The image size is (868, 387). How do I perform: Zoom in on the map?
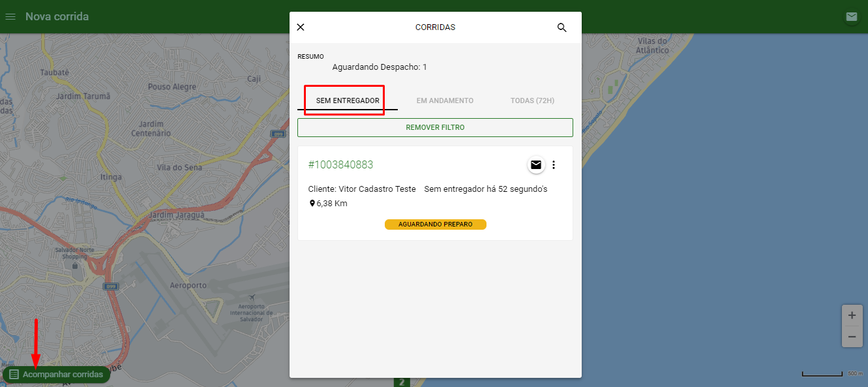tap(852, 315)
